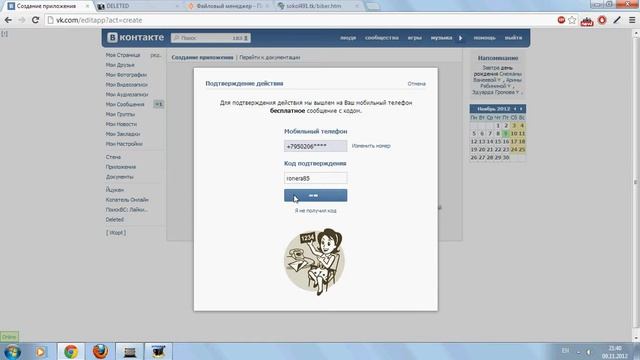Viewport: 640px width, 360px height.
Task: Switch to the Файловый менеджер tab
Action: click(229, 6)
